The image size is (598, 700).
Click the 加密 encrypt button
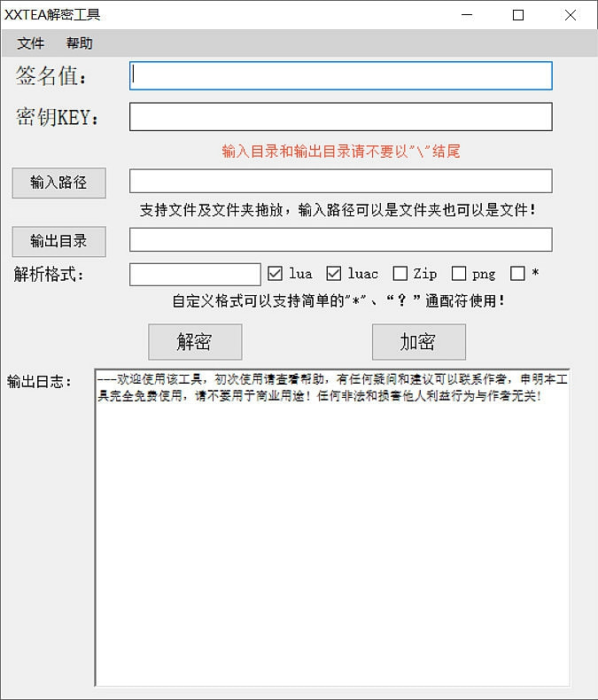[x=418, y=342]
